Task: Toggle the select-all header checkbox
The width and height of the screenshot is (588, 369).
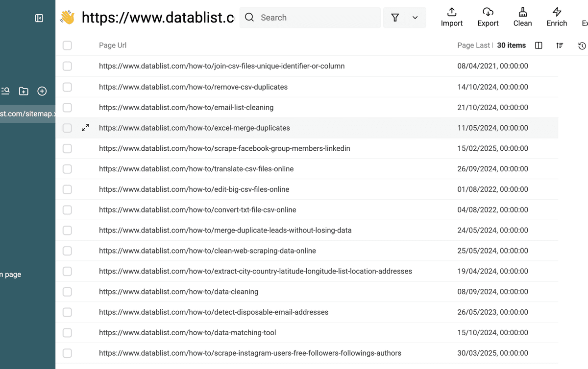Action: (x=67, y=46)
